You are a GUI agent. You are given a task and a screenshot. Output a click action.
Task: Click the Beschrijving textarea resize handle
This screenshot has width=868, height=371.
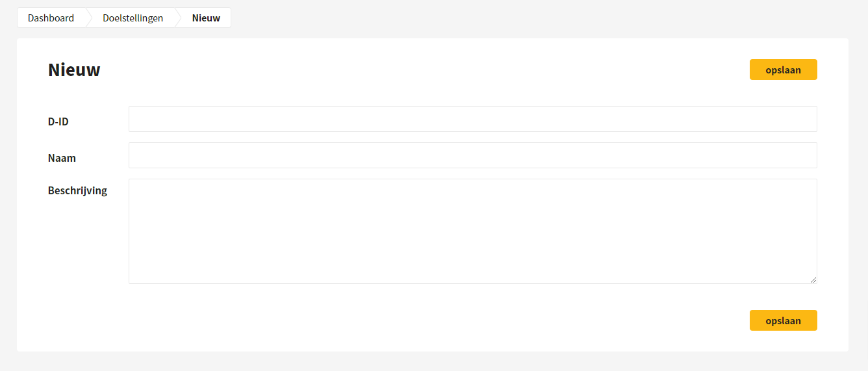(x=813, y=279)
